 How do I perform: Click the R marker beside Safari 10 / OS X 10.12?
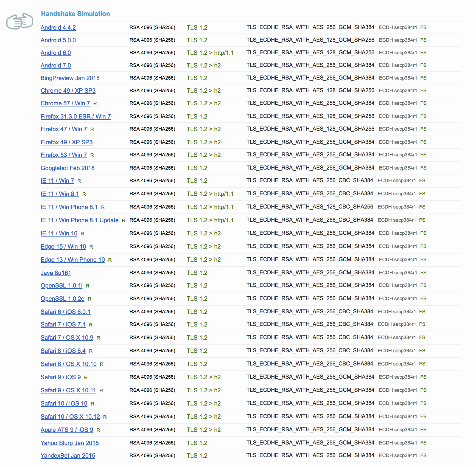(x=105, y=417)
